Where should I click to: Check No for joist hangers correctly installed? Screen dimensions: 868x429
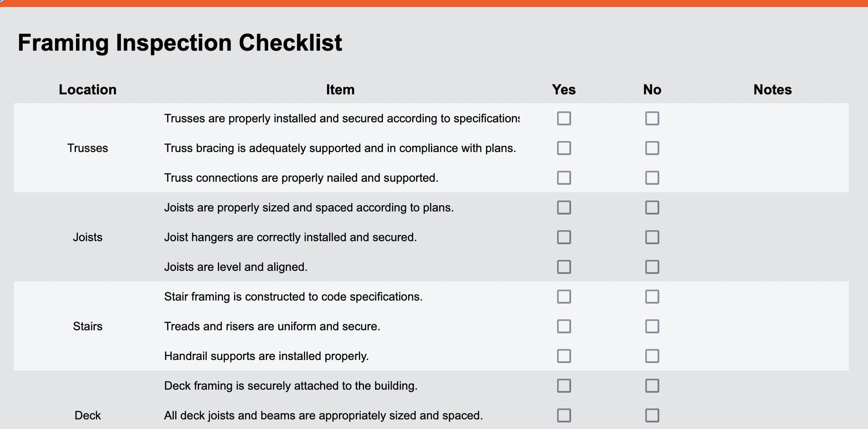click(652, 237)
